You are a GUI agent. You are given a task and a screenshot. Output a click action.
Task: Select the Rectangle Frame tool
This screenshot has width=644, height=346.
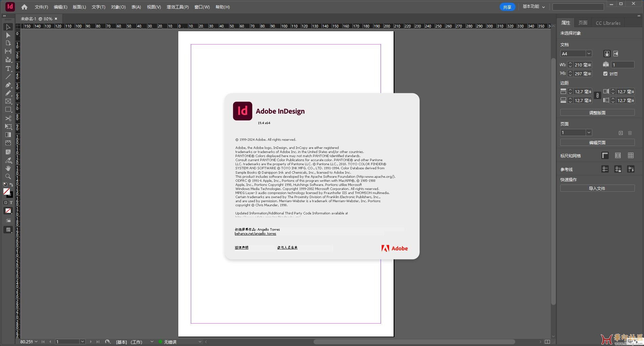point(8,101)
